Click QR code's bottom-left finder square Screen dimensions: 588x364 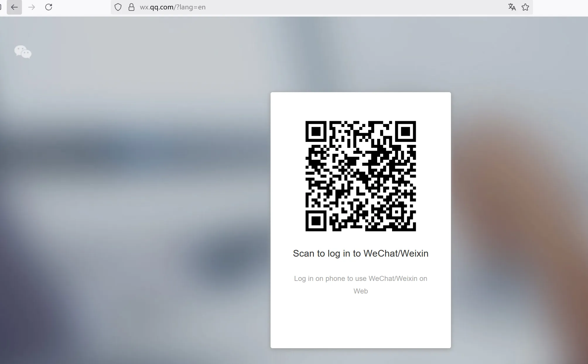coord(316,221)
